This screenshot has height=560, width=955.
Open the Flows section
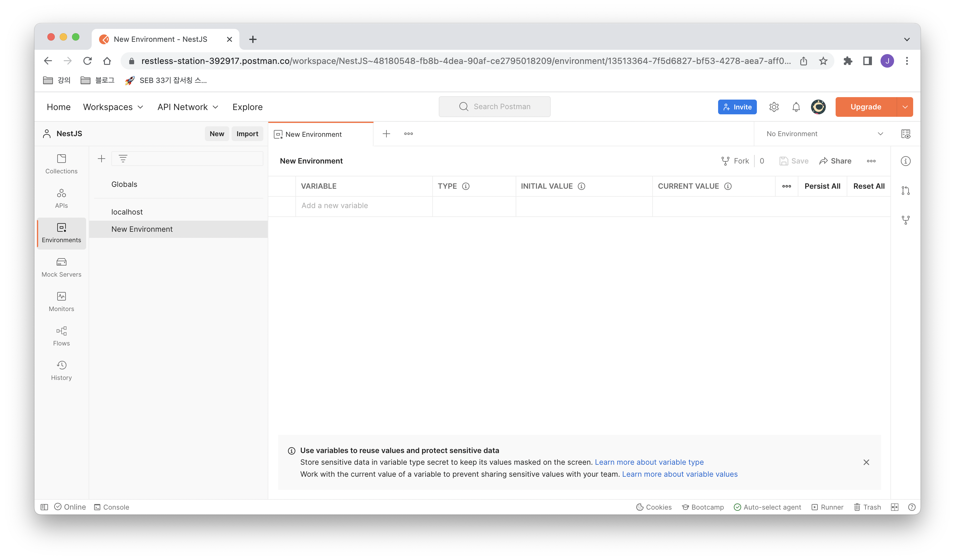click(x=62, y=336)
